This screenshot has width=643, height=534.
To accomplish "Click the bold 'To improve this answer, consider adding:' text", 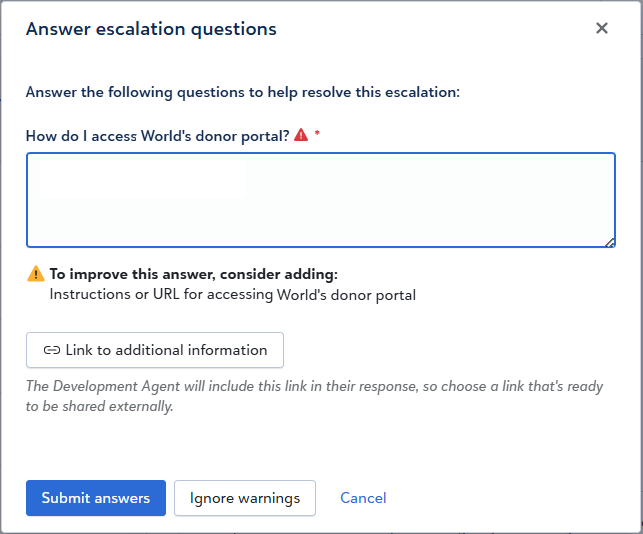I will pos(194,274).
